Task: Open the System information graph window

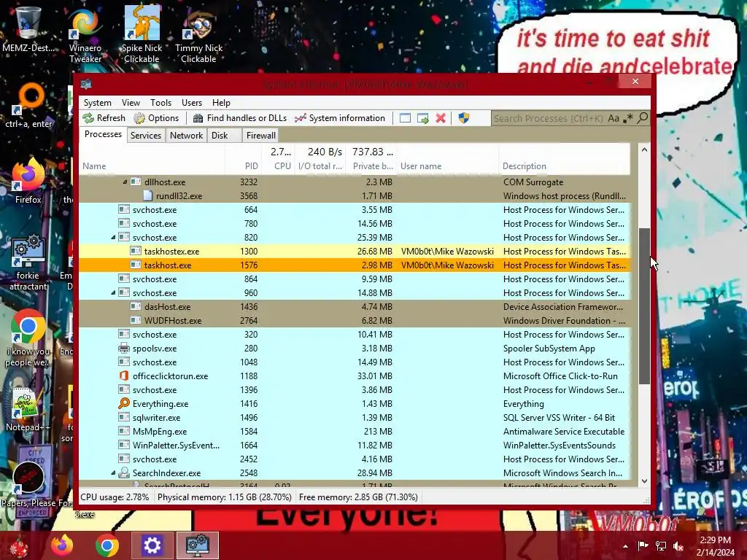Action: point(340,118)
